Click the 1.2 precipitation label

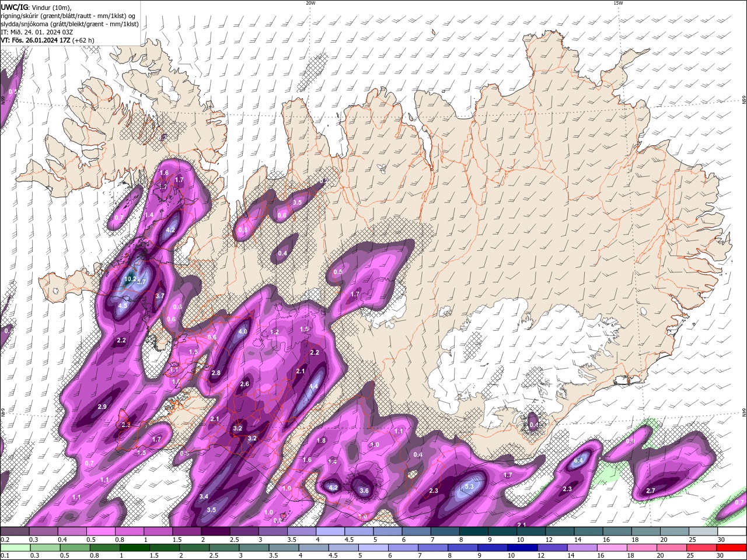pyautogui.click(x=274, y=332)
